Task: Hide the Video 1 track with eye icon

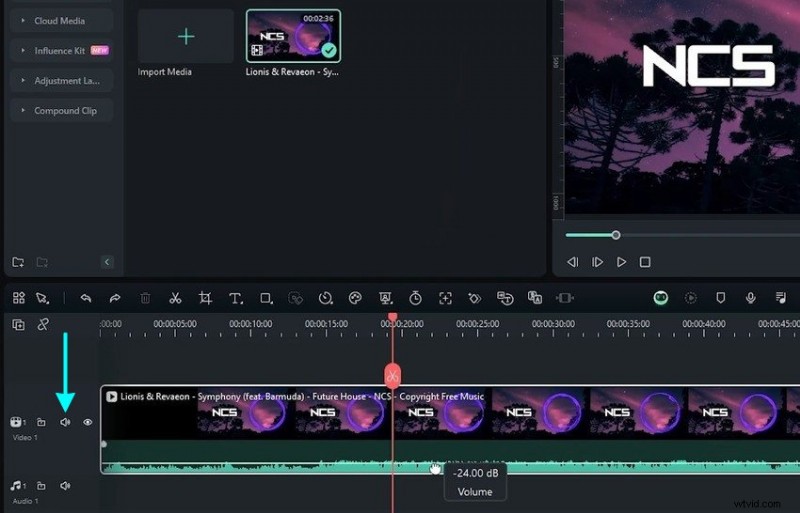Action: tap(88, 422)
